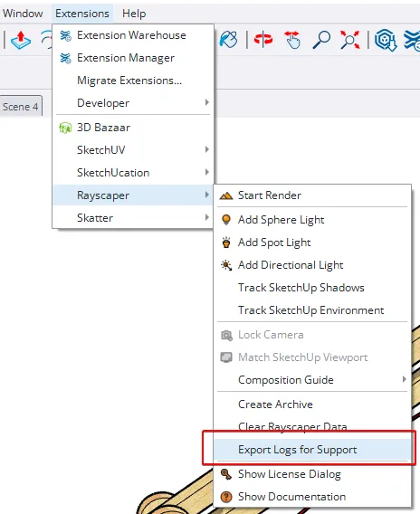Select the Push/Pull tool icon

(x=21, y=40)
